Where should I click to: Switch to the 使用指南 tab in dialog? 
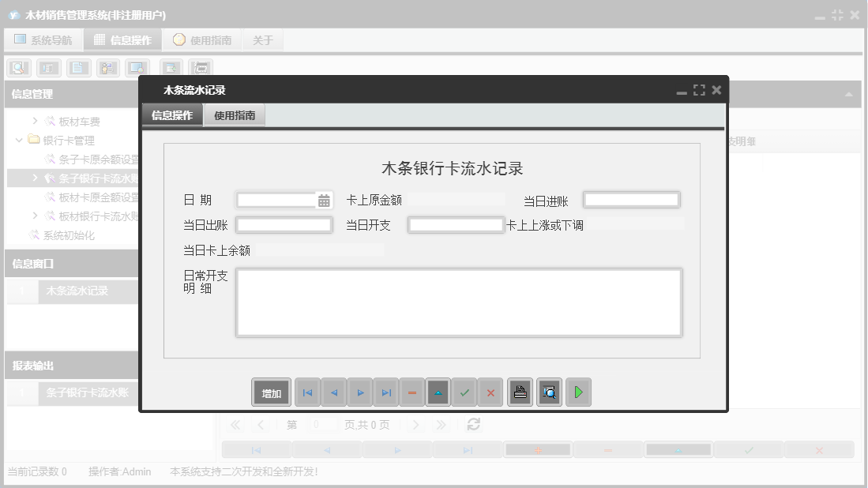[x=235, y=114]
